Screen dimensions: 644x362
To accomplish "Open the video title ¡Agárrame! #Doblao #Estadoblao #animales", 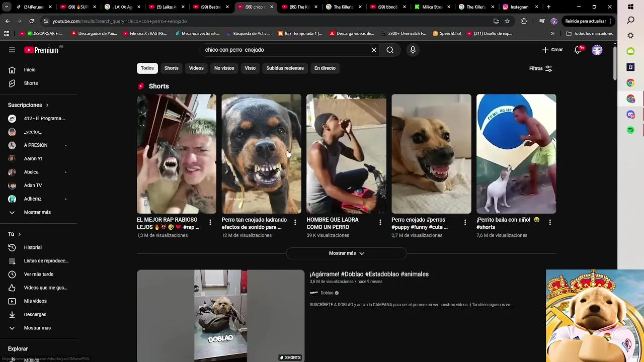I will (x=369, y=274).
